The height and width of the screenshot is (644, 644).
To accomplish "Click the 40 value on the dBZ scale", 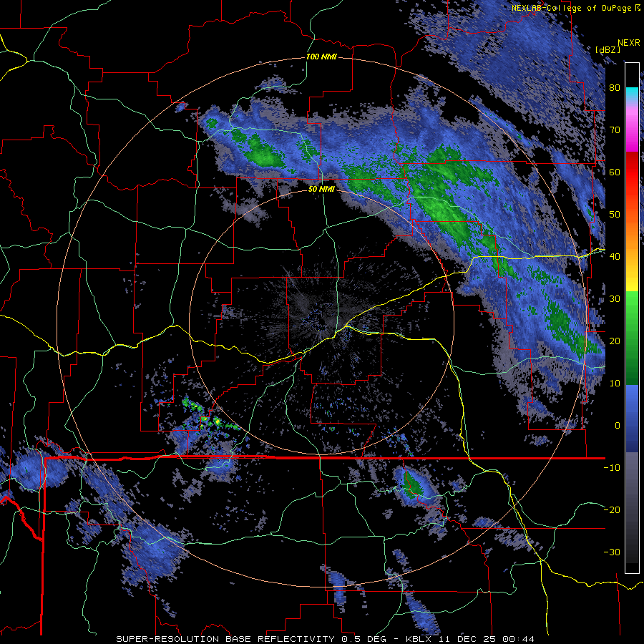I will 615,257.
